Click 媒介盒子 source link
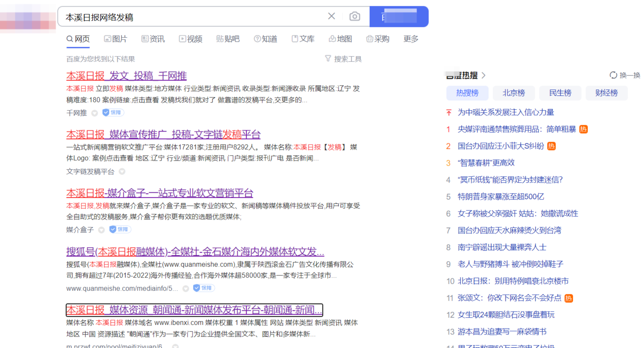Image resolution: width=644 pixels, height=348 pixels. tap(80, 230)
